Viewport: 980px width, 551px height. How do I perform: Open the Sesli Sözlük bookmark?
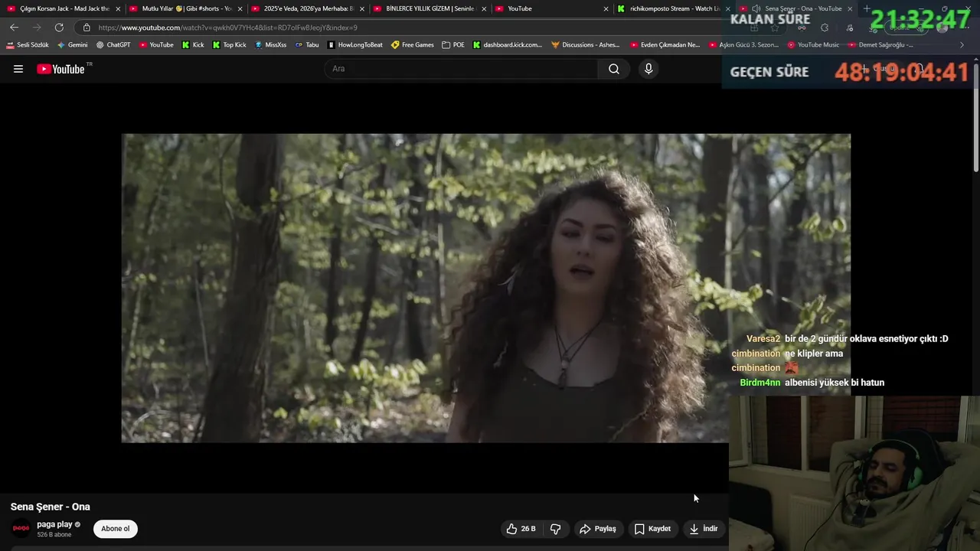(28, 45)
